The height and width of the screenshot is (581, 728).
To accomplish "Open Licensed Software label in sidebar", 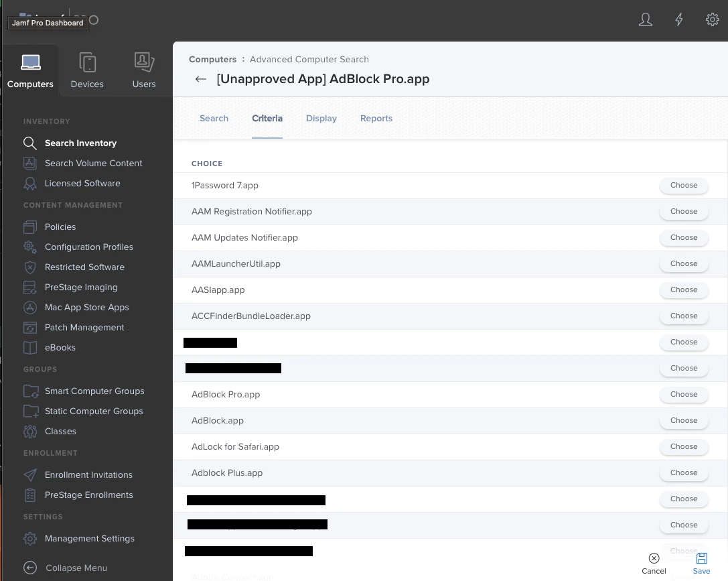I will pyautogui.click(x=82, y=184).
